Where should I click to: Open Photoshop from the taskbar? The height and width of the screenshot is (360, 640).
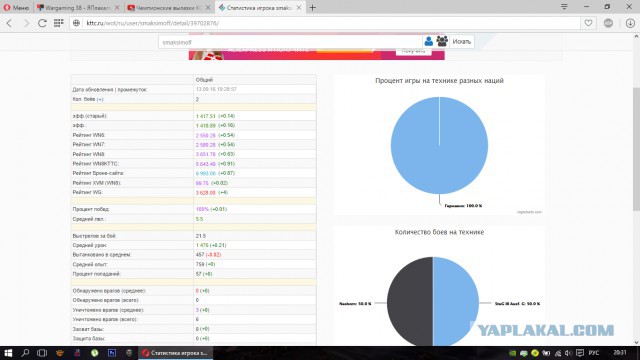[111, 353]
